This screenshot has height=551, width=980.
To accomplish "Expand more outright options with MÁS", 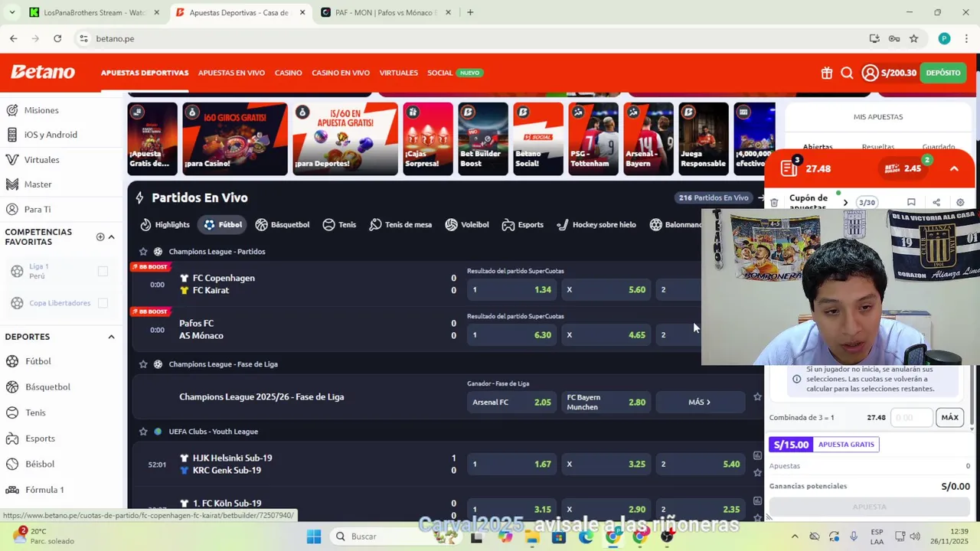I will click(700, 403).
